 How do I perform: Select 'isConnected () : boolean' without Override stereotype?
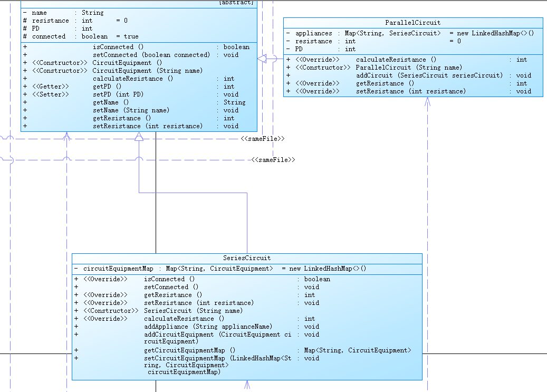tap(137, 47)
